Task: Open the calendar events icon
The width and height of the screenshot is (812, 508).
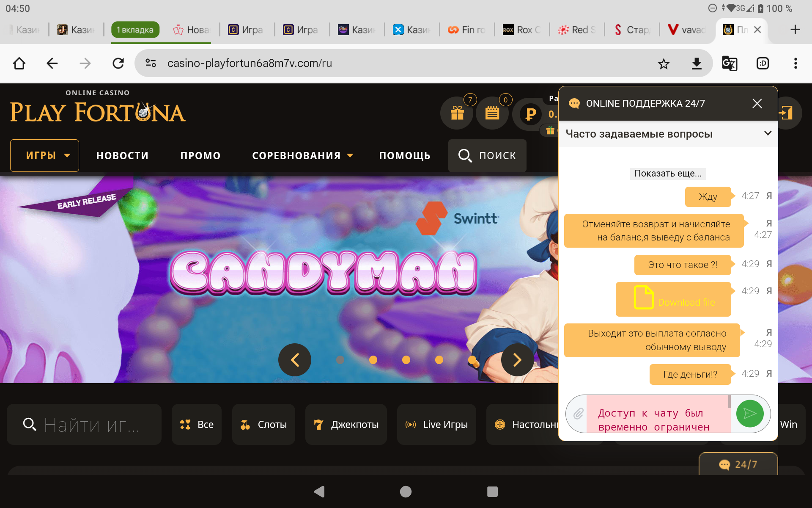Action: click(492, 113)
